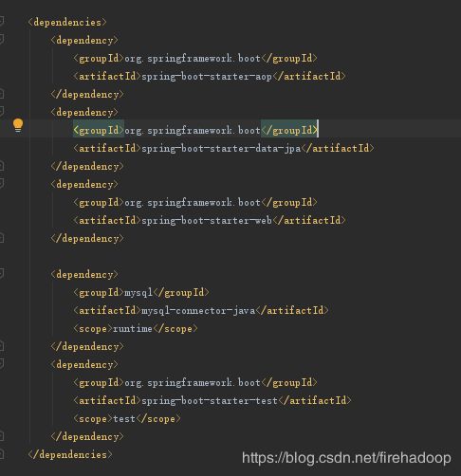Click the runtime scope value

133,329
